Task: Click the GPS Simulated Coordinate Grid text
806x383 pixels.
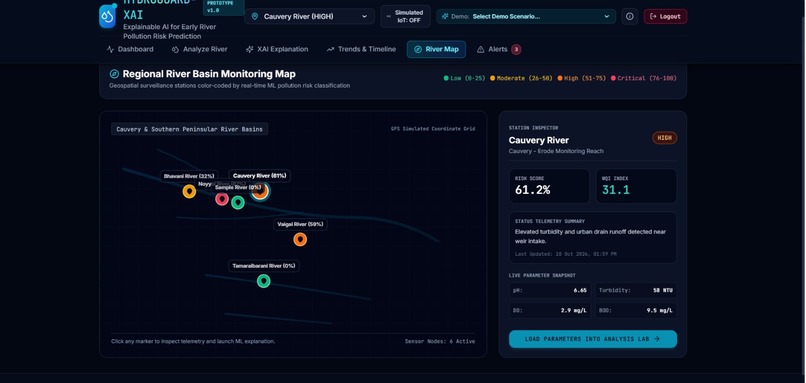Action: click(x=433, y=129)
